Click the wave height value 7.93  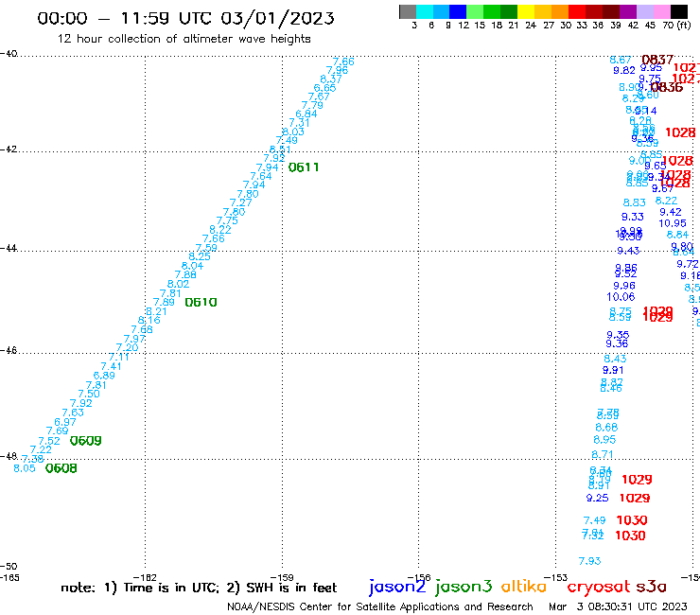[x=589, y=561]
